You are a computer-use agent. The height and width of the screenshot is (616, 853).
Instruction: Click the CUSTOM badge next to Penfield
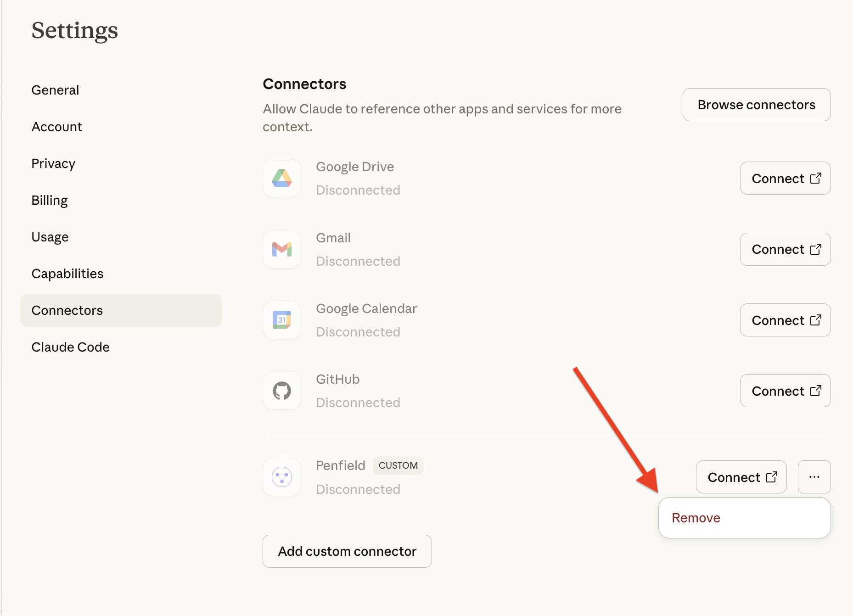[398, 465]
